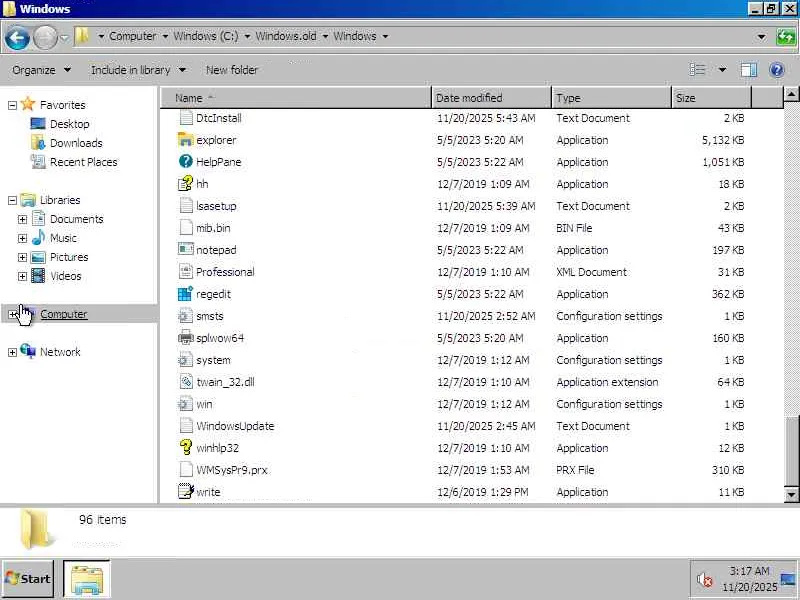Select Pictures in the Libraries tree

[x=69, y=257]
